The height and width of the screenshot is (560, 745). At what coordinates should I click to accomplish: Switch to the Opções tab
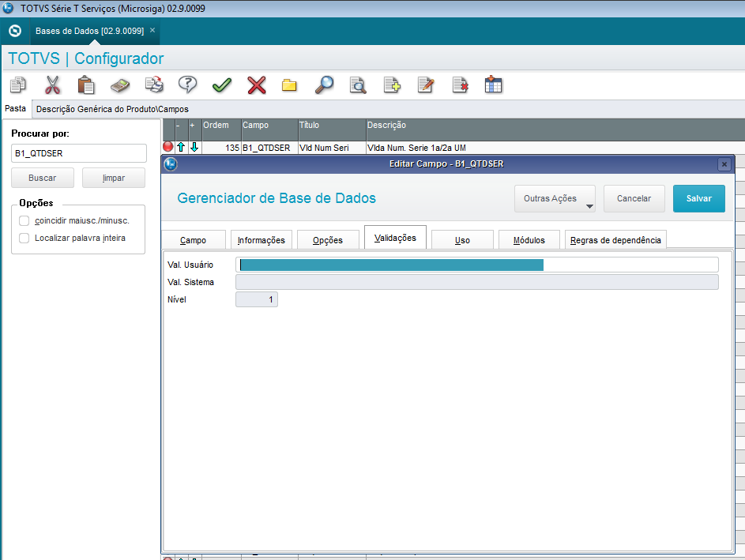tap(328, 240)
